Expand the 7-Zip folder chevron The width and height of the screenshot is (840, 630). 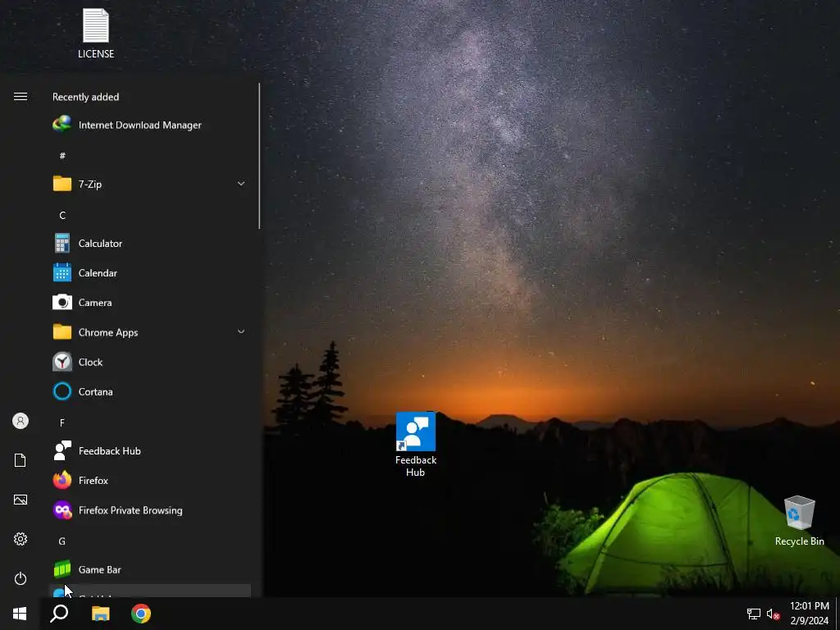pyautogui.click(x=241, y=184)
